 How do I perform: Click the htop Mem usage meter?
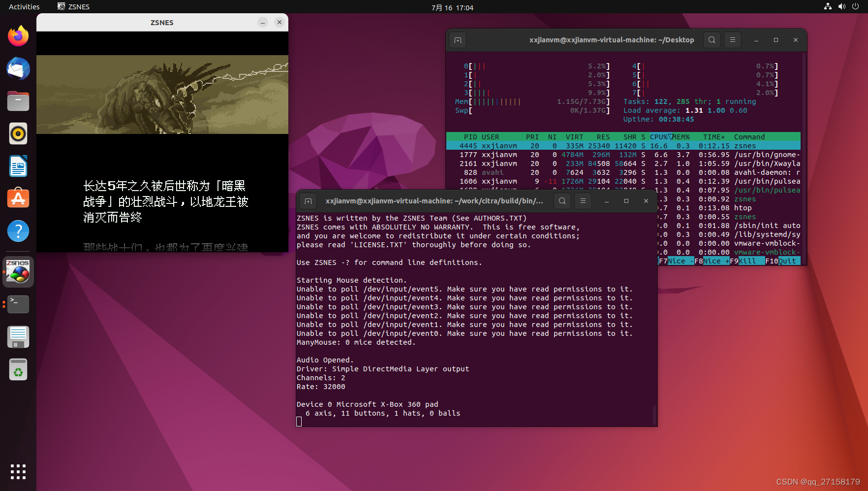click(x=532, y=101)
